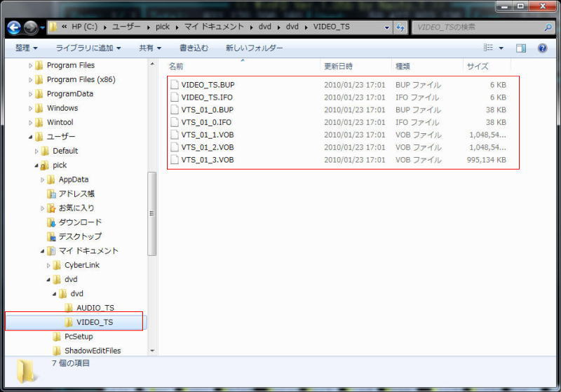Open the recent pages dropdown beside Forward

pos(42,27)
